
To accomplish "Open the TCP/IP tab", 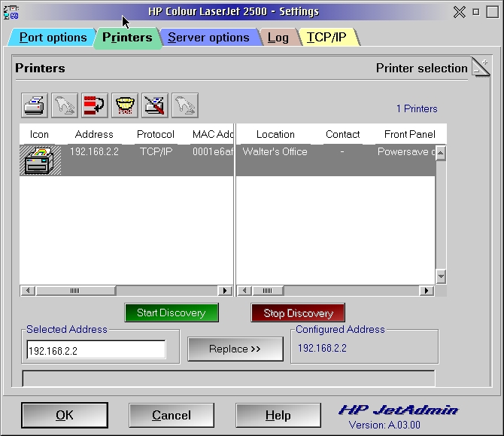I will pos(326,38).
